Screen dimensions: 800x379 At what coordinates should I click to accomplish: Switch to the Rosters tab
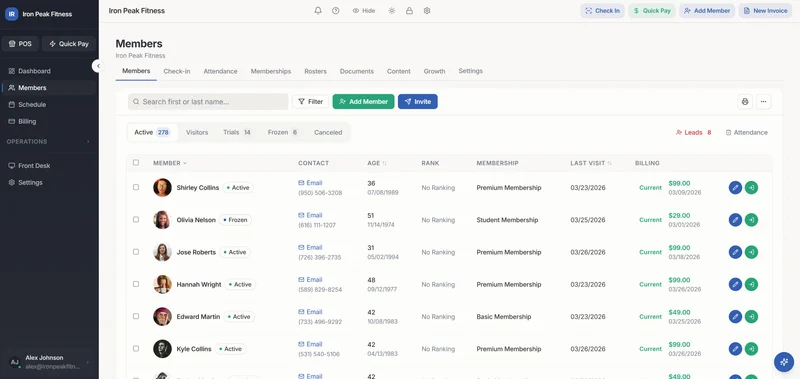coord(315,71)
